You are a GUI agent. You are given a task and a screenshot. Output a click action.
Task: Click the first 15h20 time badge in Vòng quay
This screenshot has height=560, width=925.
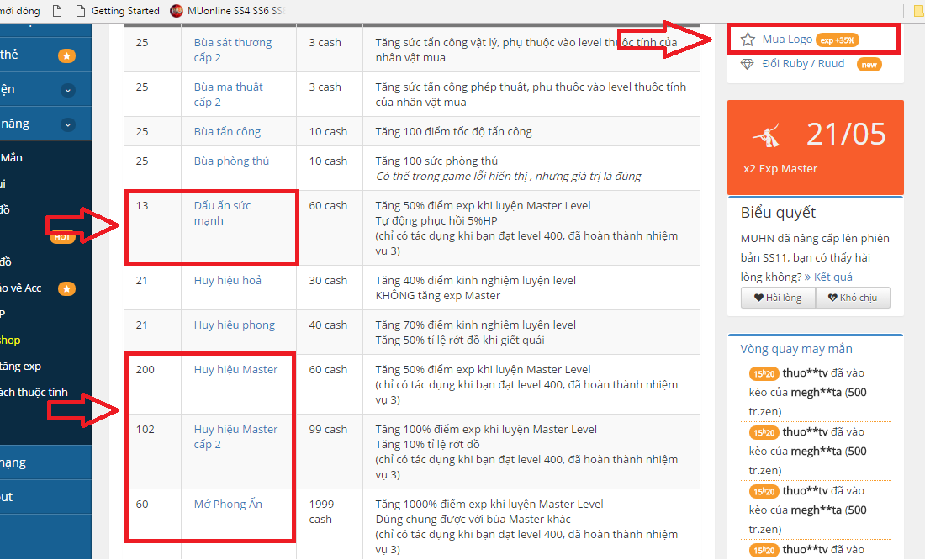click(x=764, y=373)
